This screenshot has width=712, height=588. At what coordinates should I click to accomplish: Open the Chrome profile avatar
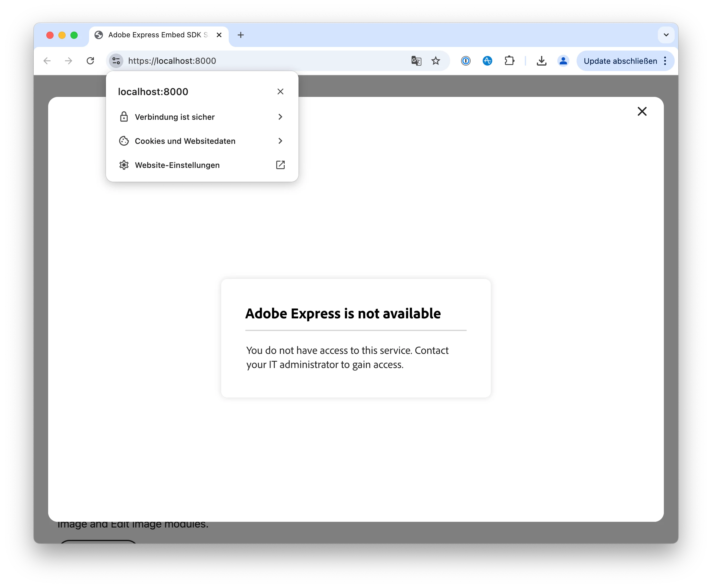coord(563,61)
